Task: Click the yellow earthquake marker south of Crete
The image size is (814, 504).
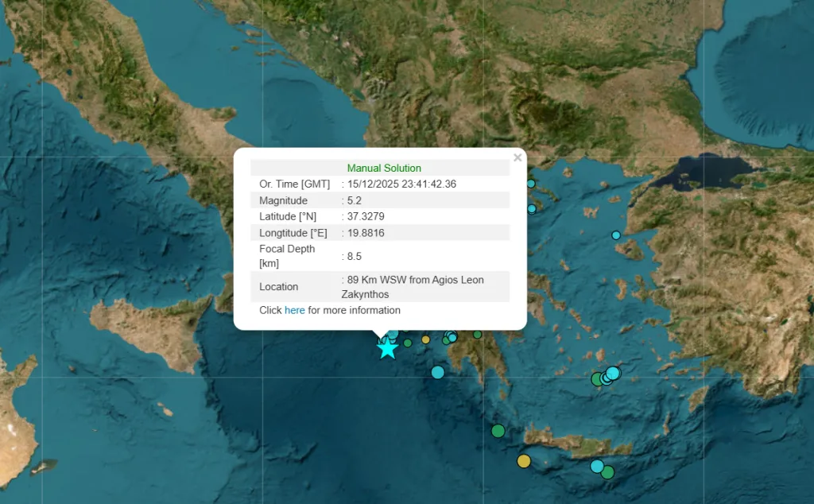Action: [x=523, y=459]
